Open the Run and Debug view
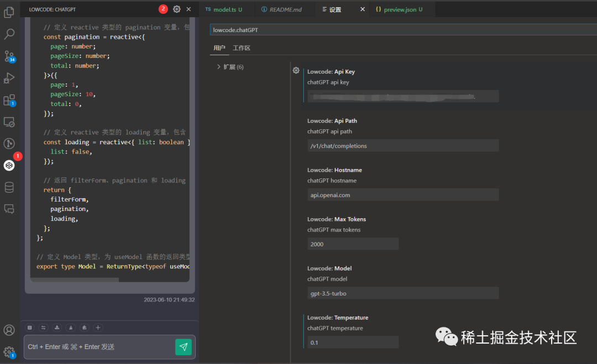Screen dimensions: 597x364 tap(9, 78)
